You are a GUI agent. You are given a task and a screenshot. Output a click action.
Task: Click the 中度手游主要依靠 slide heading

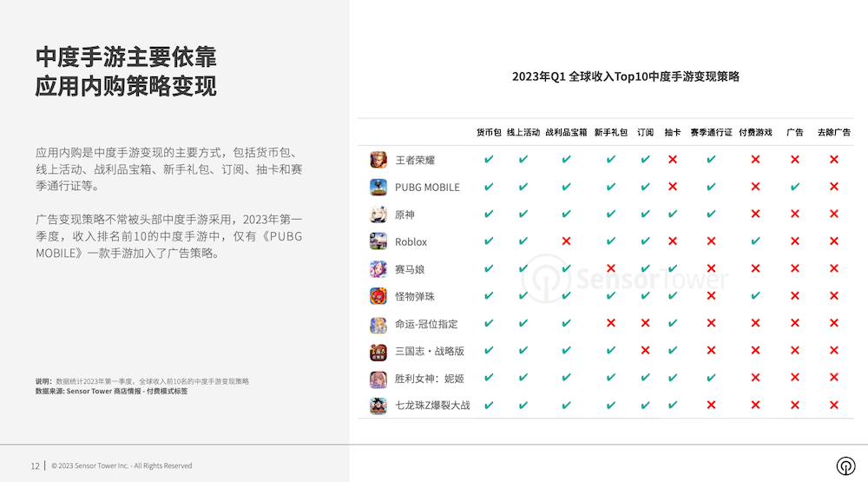(126, 57)
